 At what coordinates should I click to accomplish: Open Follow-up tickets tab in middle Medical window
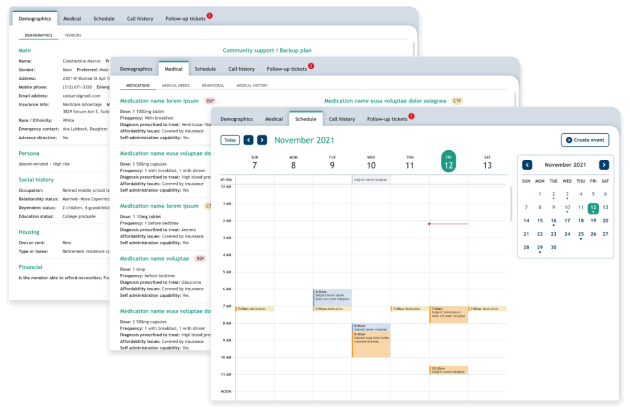286,69
